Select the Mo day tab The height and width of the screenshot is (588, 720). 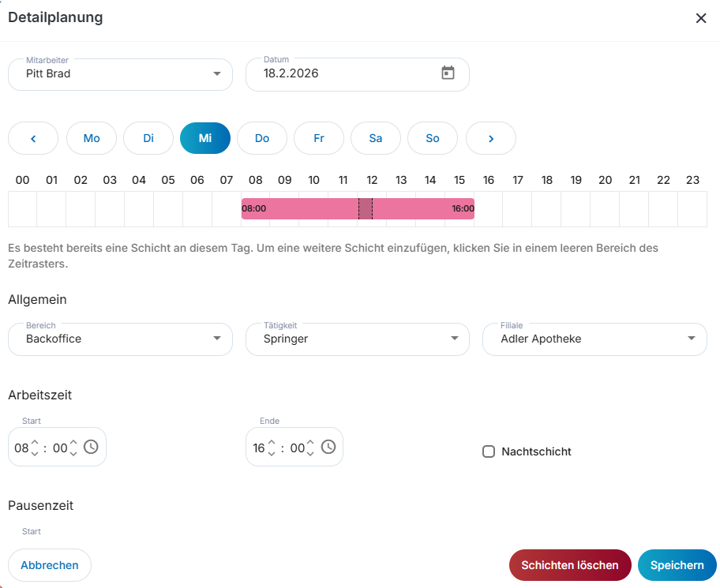pos(92,138)
